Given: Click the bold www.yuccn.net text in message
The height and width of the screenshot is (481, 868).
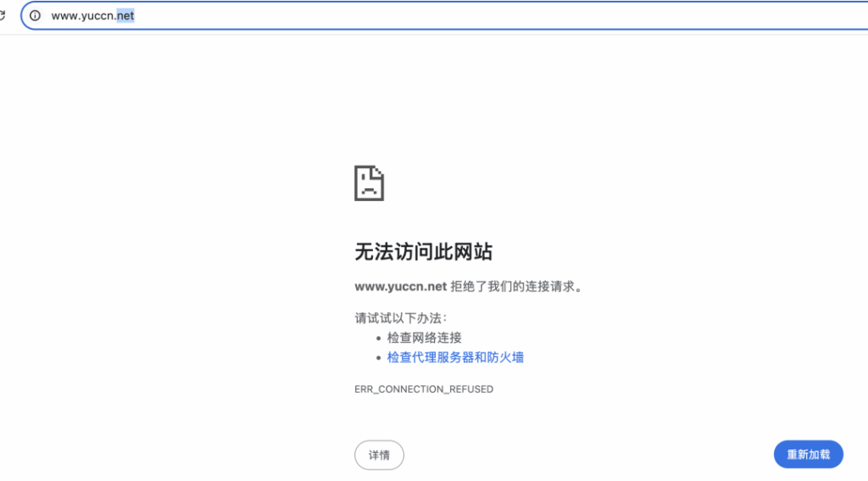Looking at the screenshot, I should pos(401,287).
